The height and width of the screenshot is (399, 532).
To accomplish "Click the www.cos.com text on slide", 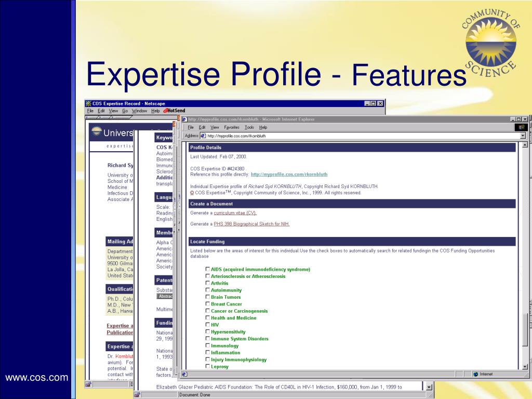I will pyautogui.click(x=37, y=378).
